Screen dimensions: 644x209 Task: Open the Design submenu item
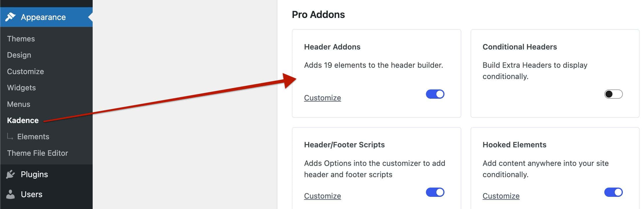[x=19, y=55]
